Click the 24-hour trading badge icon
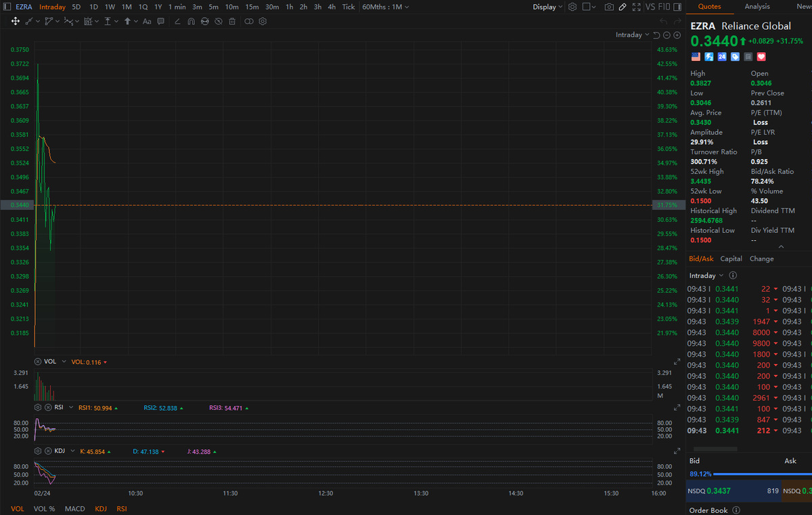This screenshot has width=812, height=515. pyautogui.click(x=722, y=57)
